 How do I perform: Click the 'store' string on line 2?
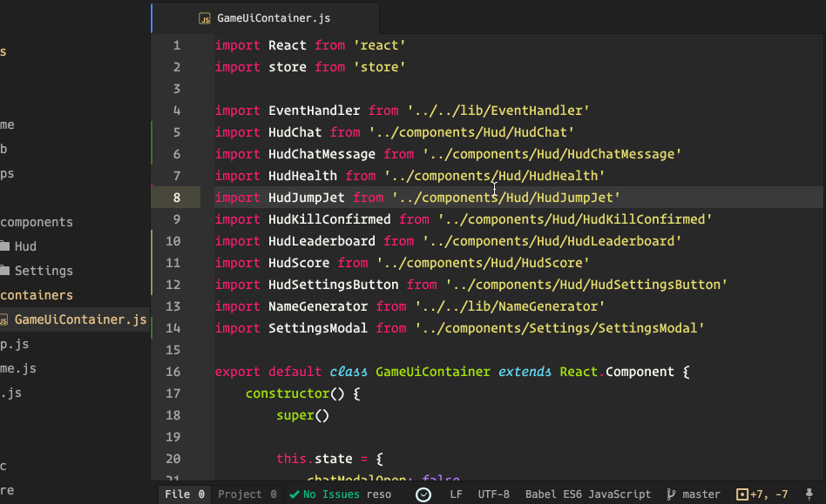pos(379,67)
